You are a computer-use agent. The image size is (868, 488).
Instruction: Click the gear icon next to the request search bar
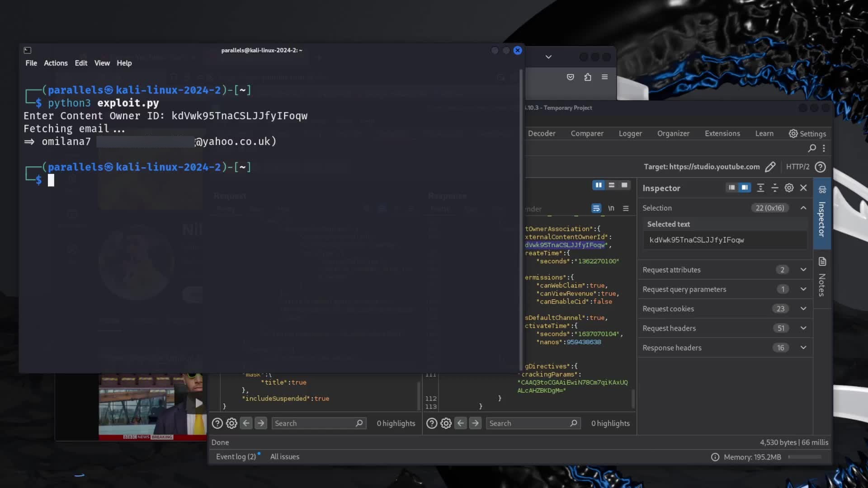click(231, 423)
